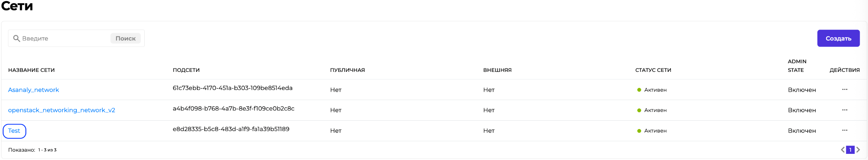Go to next page arrow
This screenshot has height=160, width=868.
(858, 150)
